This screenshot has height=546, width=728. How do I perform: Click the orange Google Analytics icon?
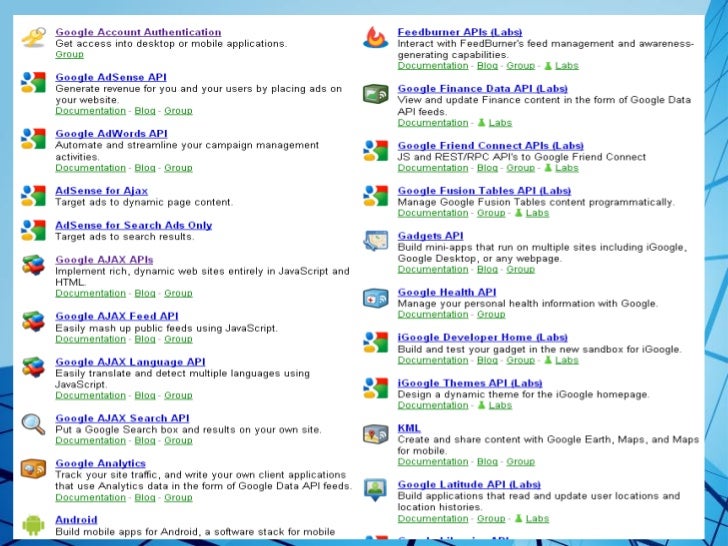[x=33, y=468]
